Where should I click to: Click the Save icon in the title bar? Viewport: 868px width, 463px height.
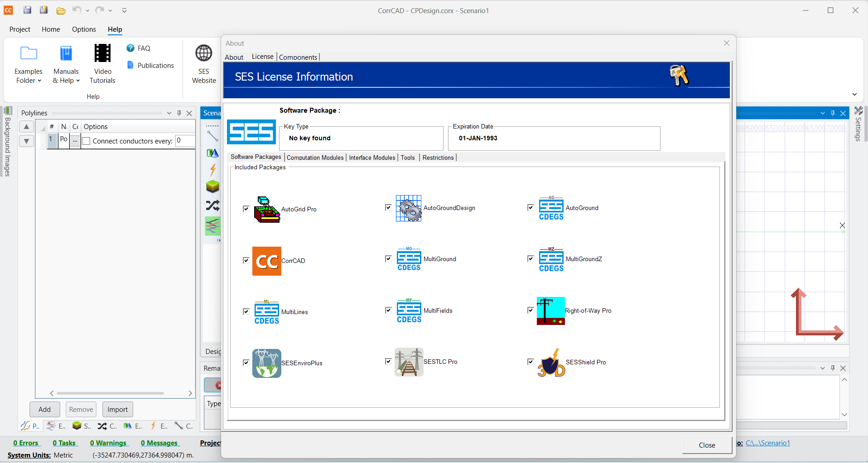coord(27,10)
